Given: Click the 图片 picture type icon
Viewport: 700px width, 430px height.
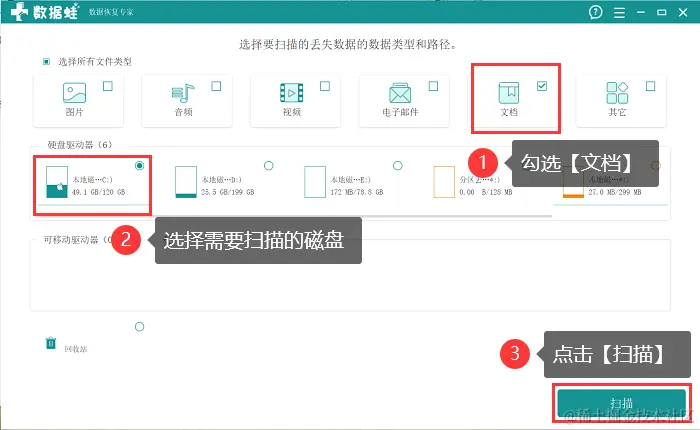Looking at the screenshot, I should tap(74, 93).
